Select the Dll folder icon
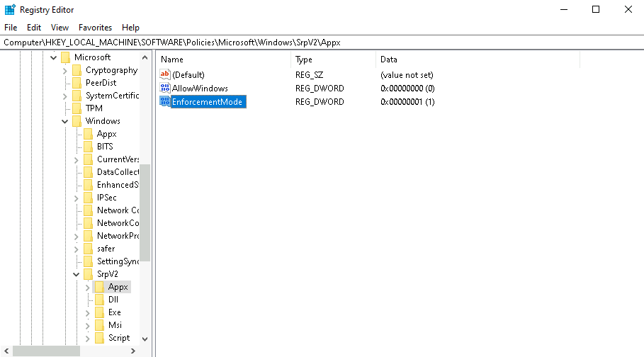The height and width of the screenshot is (357, 644). [99, 300]
